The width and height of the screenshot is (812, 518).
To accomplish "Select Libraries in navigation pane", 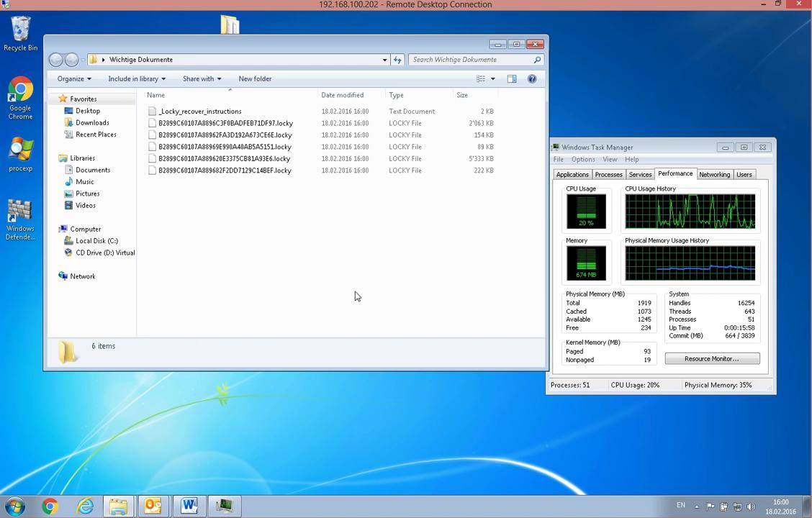I will pos(82,158).
